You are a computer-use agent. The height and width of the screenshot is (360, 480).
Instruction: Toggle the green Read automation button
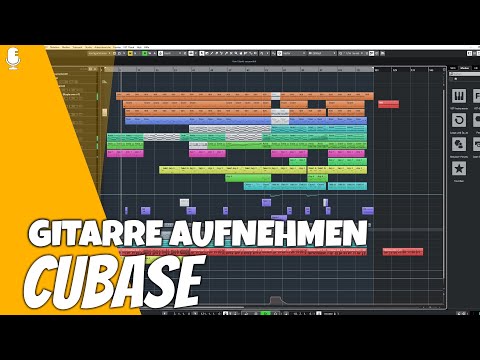[145, 53]
